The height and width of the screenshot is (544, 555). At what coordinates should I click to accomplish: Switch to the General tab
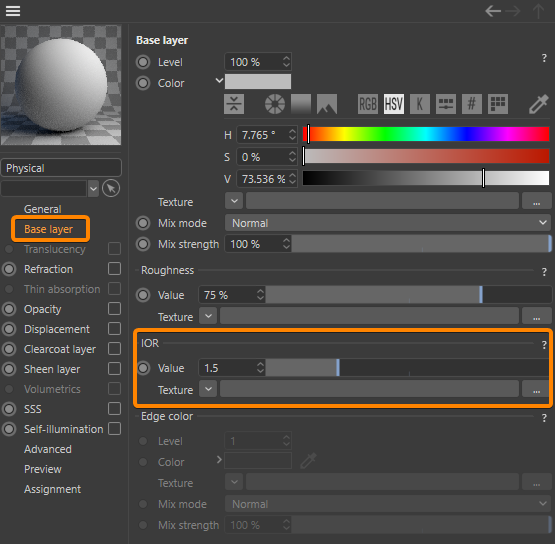pos(42,209)
